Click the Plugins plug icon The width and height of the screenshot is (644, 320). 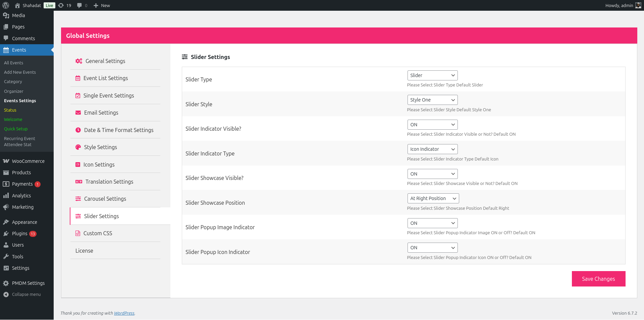[6, 234]
